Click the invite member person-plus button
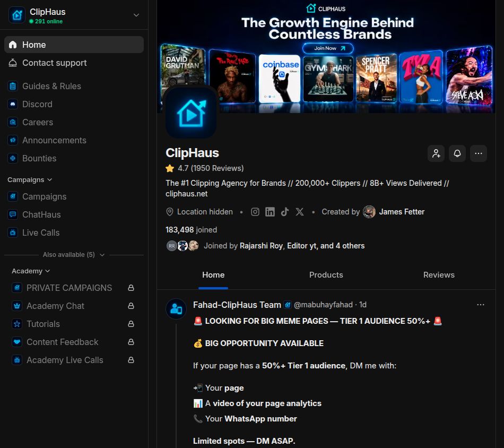This screenshot has height=448, width=504. [x=436, y=153]
